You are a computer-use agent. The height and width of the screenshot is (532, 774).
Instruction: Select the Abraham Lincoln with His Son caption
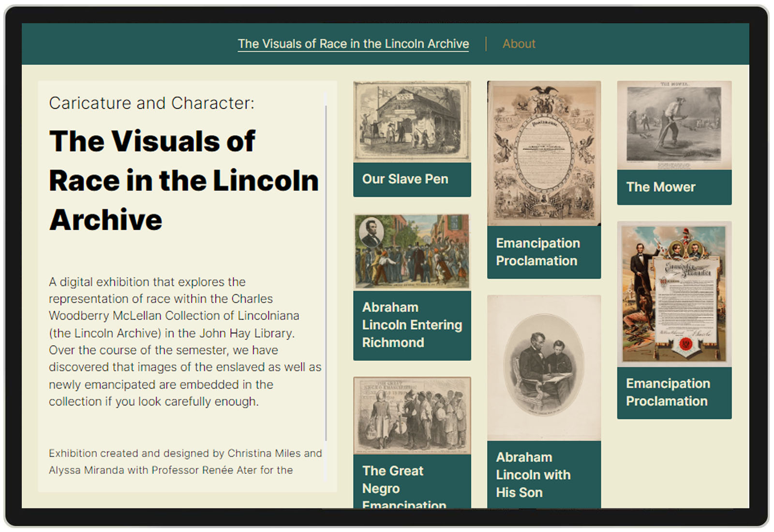[533, 475]
